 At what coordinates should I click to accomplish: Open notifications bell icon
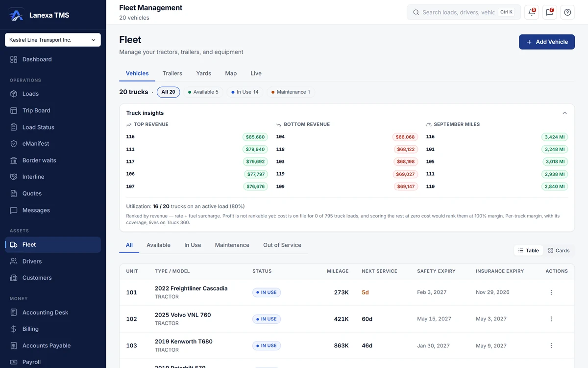pyautogui.click(x=532, y=12)
